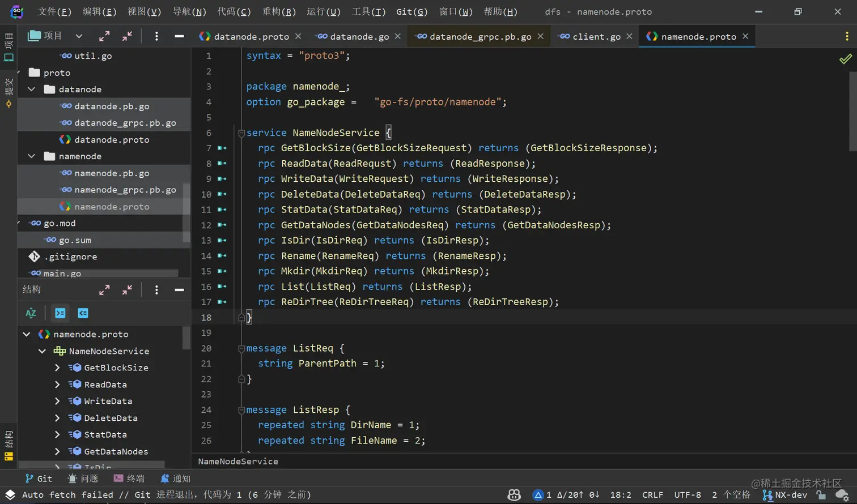The image size is (857, 504).
Task: Click status bar tool windows toggle icon
Action: tap(10, 495)
